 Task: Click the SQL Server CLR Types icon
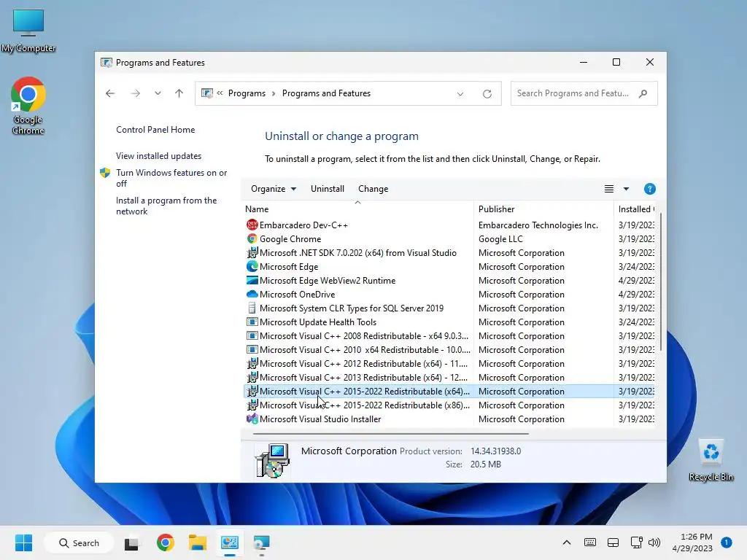(252, 308)
